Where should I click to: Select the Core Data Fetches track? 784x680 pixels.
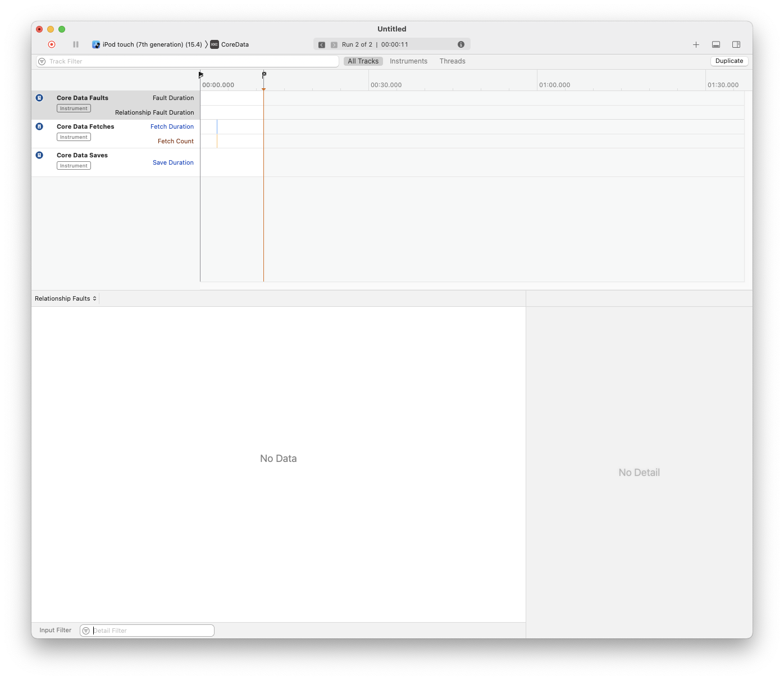point(116,134)
